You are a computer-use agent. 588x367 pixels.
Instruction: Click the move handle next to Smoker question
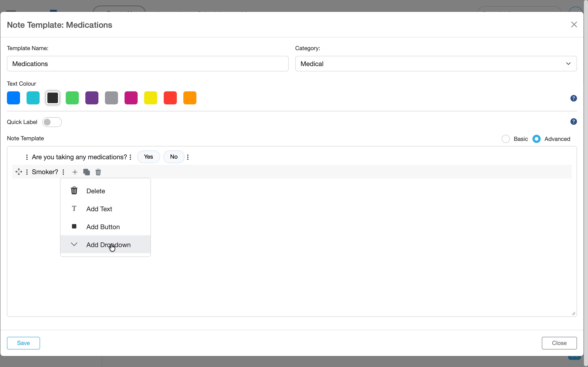19,172
